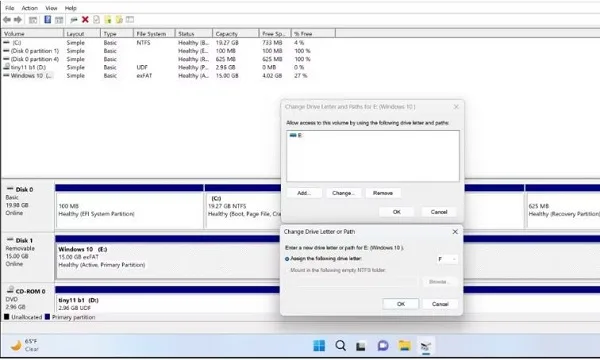600x360 pixels.
Task: Click the disc icon of tiny11 b1 (D:) row
Action: pyautogui.click(x=7, y=67)
